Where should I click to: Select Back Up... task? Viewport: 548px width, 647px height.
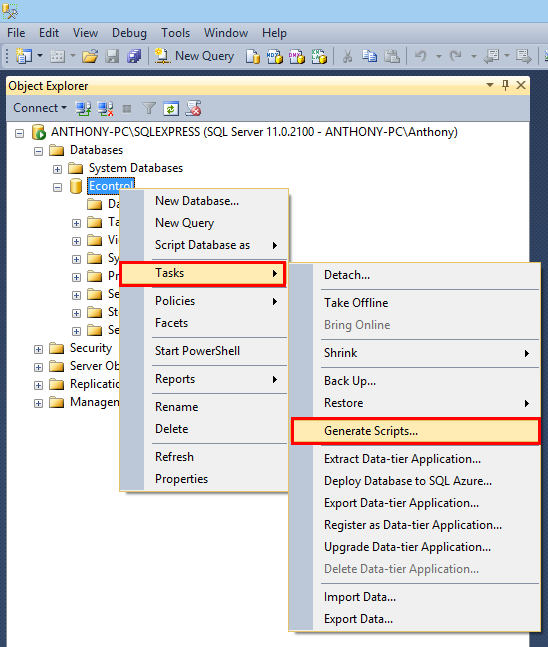(x=415, y=381)
